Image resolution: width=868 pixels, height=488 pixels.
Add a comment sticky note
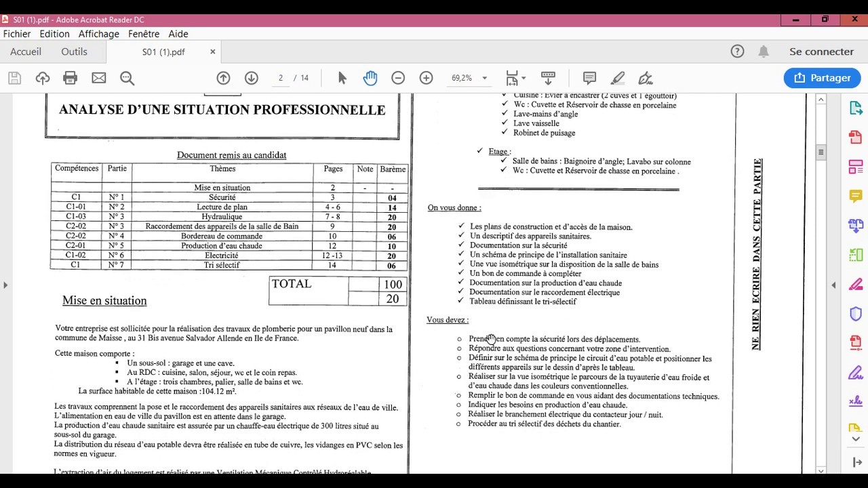[589, 78]
